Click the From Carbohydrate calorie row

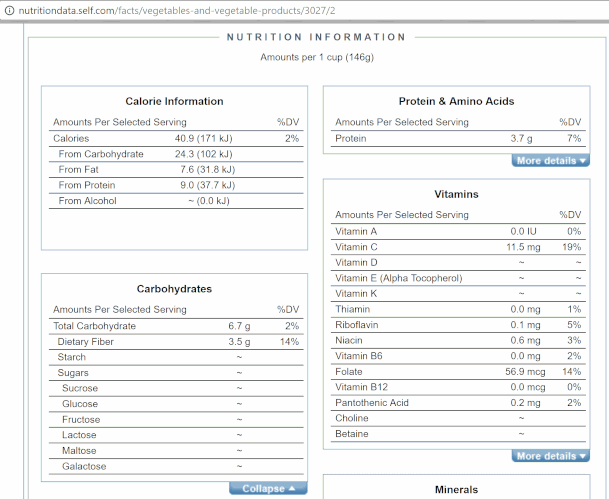[x=100, y=154]
